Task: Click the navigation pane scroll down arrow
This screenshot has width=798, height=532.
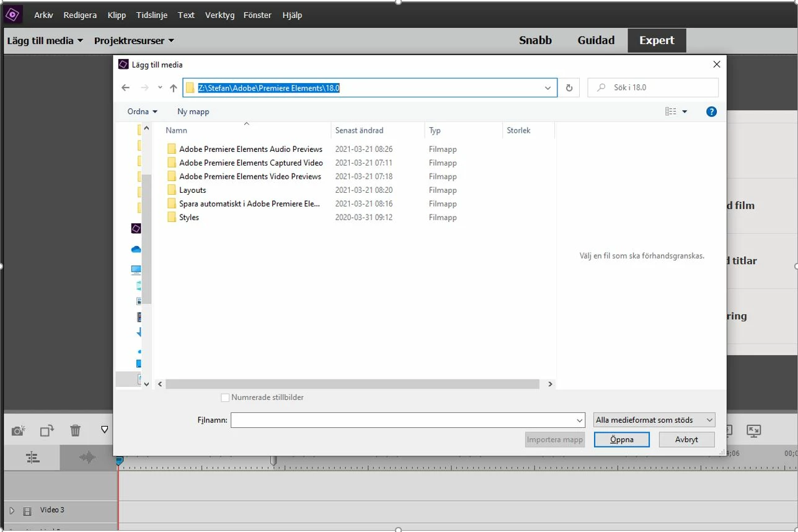Action: 146,384
